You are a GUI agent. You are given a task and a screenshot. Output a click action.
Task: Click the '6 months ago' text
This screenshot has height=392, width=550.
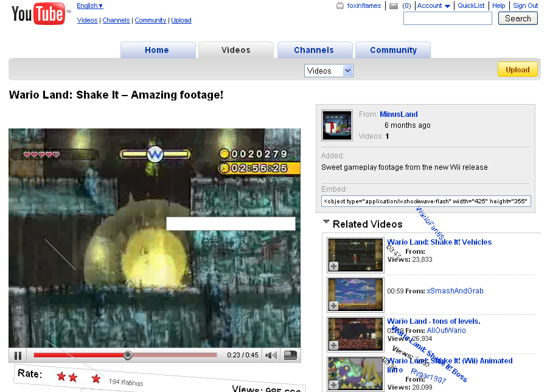click(x=407, y=125)
